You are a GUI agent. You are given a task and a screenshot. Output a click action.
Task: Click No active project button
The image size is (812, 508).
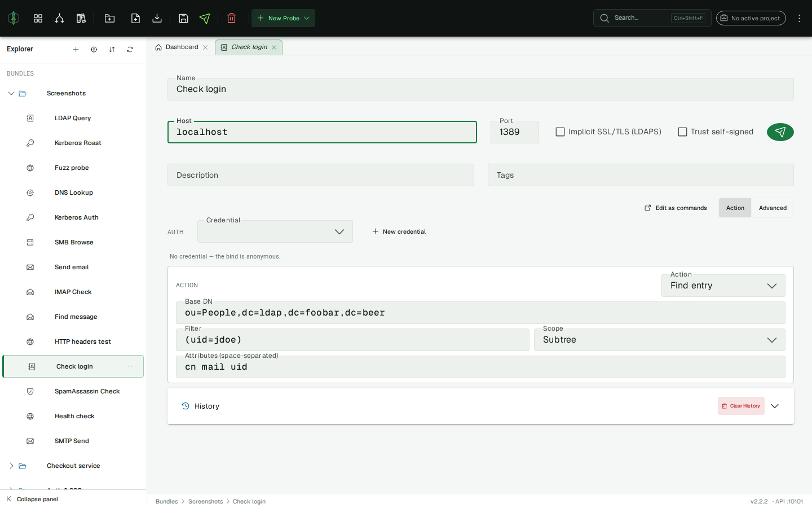pos(751,18)
